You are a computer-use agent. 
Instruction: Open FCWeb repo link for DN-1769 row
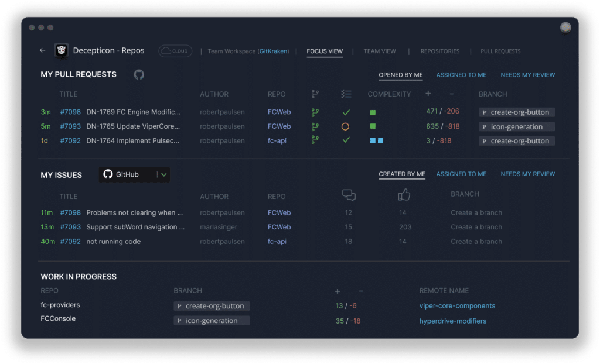(x=279, y=112)
